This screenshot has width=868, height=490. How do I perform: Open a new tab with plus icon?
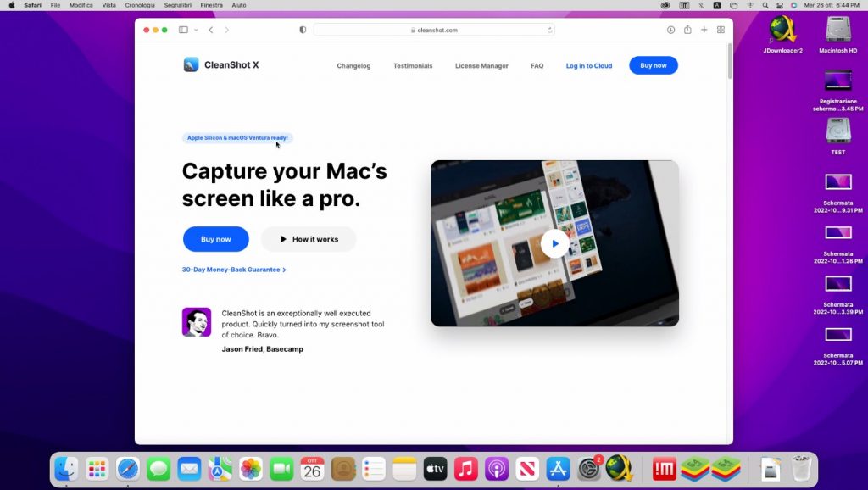(x=704, y=30)
